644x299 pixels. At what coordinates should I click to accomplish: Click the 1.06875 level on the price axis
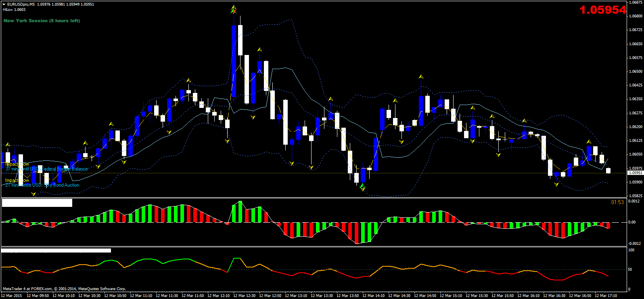tap(636, 2)
